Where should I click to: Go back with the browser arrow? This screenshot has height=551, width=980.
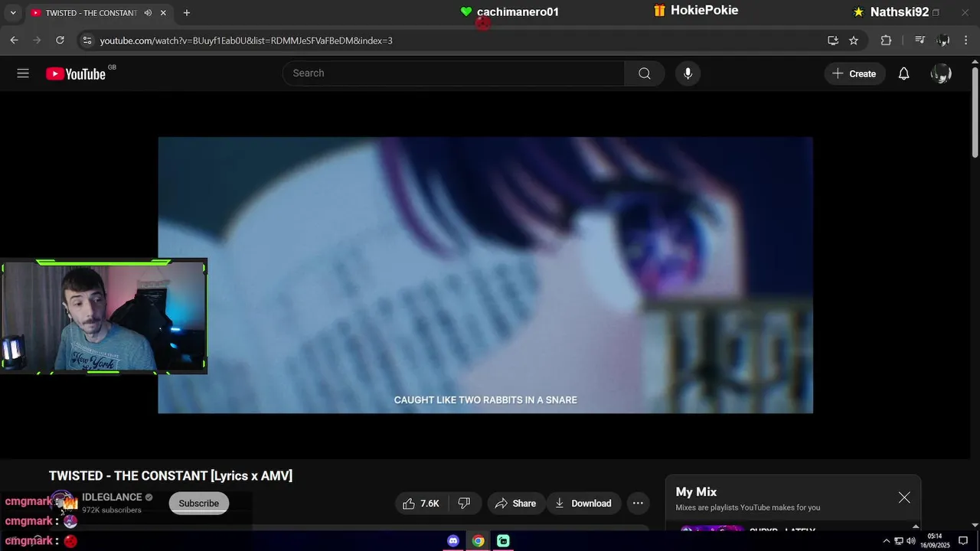[14, 41]
